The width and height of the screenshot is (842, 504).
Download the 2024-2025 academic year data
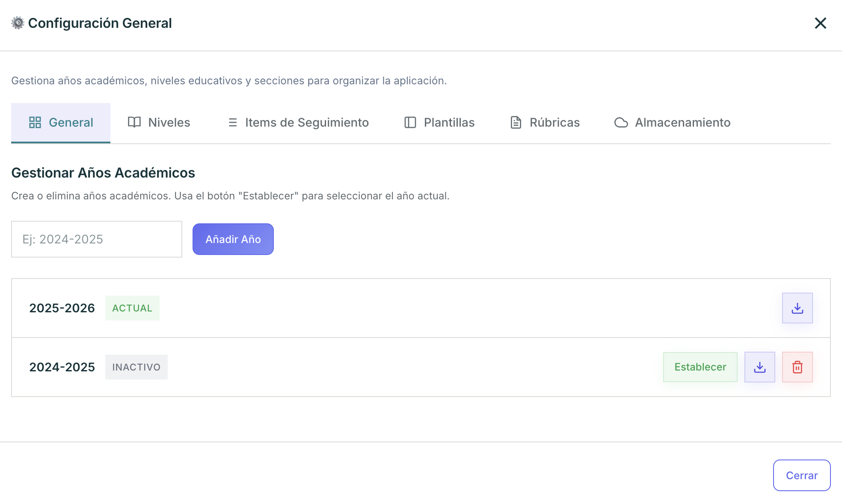pos(759,367)
